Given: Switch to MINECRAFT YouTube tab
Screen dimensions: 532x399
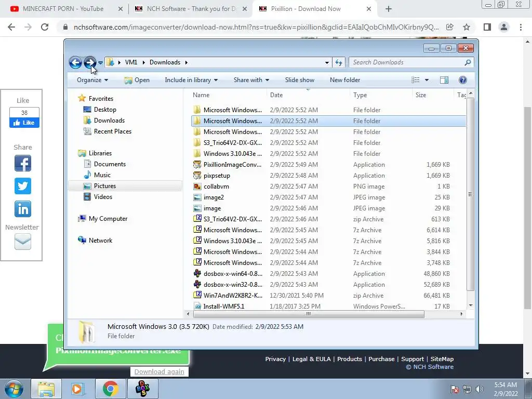Looking at the screenshot, I should click(63, 9).
